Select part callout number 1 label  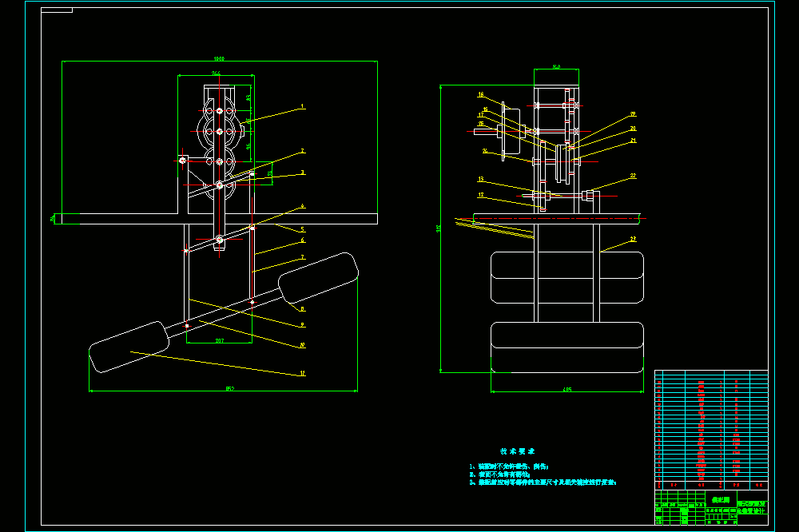(302, 106)
